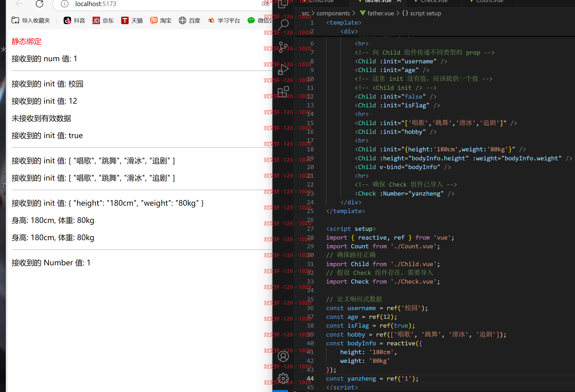The height and width of the screenshot is (392, 575).
Task: Click the code line const bodyInfo = reactive({
Action: click(x=374, y=343)
